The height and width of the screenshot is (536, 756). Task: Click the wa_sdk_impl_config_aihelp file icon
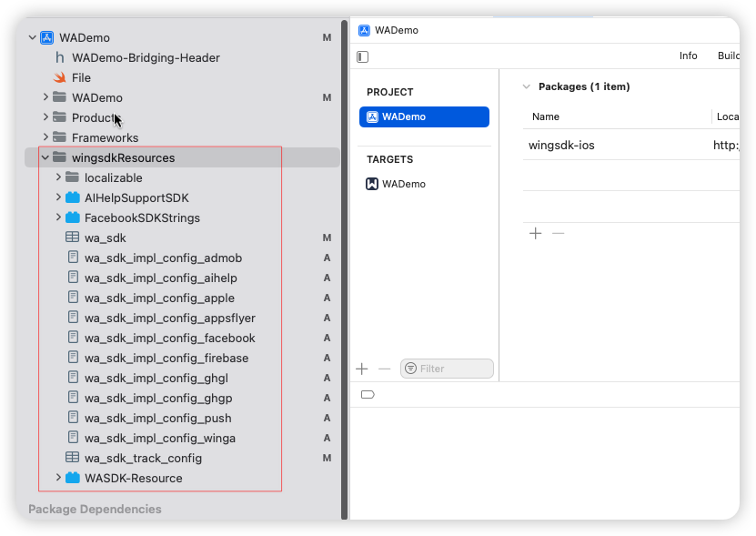[73, 278]
